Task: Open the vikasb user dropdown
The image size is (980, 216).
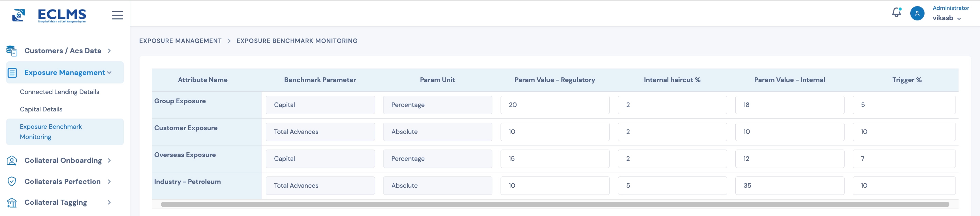Action: 947,18
